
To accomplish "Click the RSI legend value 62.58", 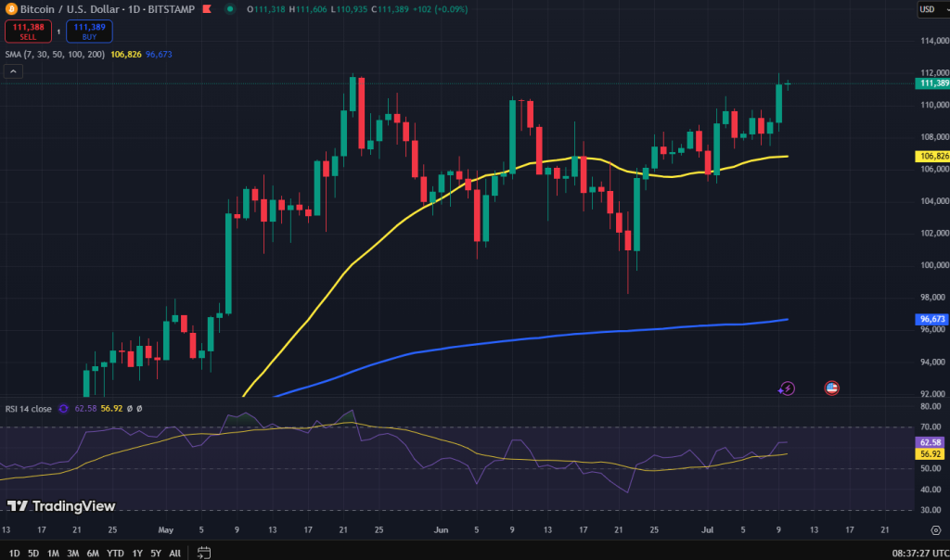I will pos(85,409).
